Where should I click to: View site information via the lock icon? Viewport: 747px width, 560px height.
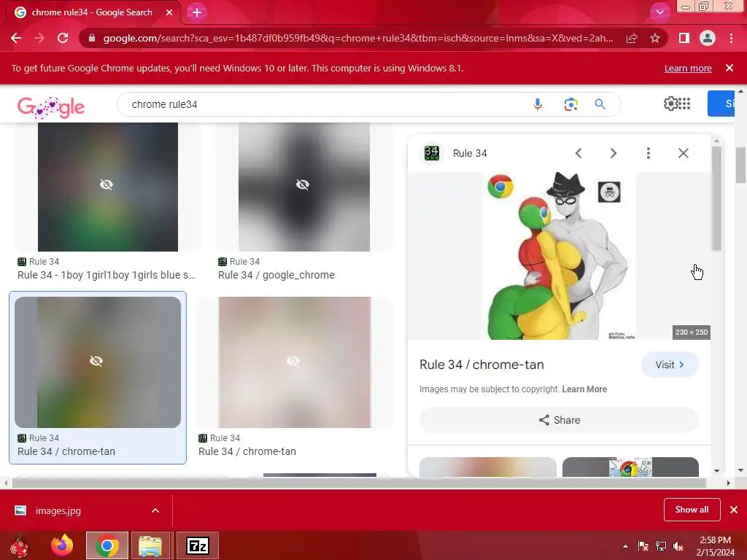(92, 38)
